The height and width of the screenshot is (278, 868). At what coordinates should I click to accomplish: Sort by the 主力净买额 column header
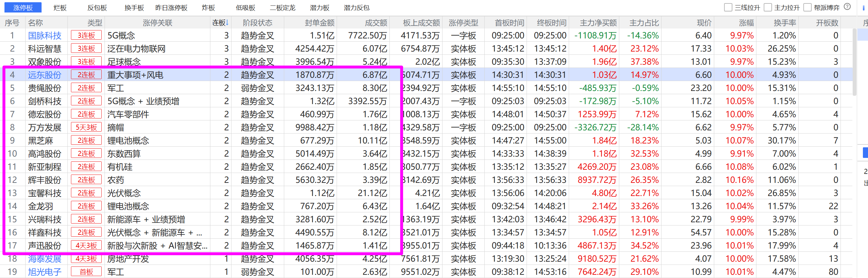click(x=598, y=23)
